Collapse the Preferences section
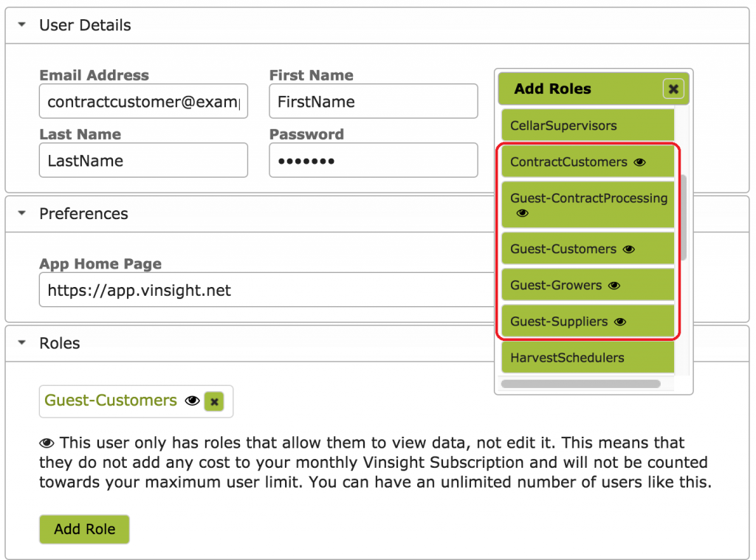This screenshot has height=560, width=756. [20, 213]
